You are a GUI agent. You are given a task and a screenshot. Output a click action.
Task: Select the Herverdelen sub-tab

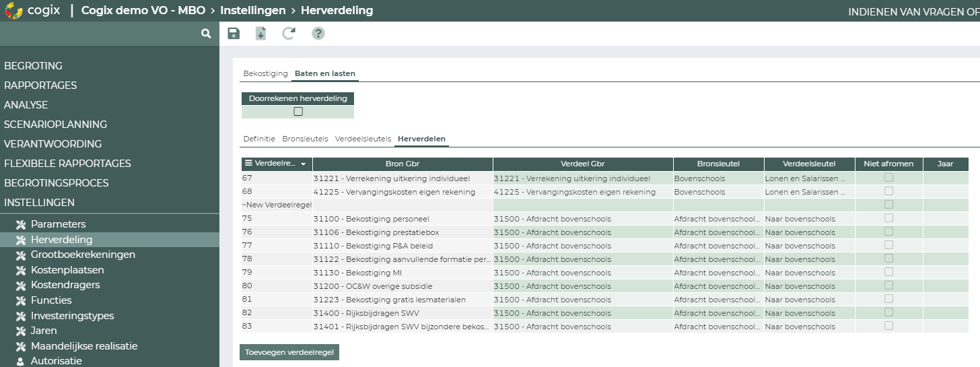pyautogui.click(x=421, y=139)
